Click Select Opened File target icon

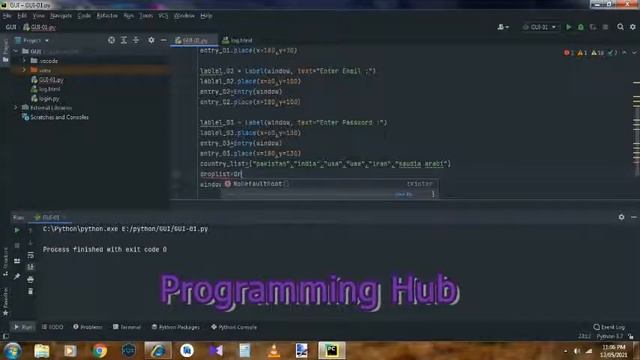pos(111,40)
